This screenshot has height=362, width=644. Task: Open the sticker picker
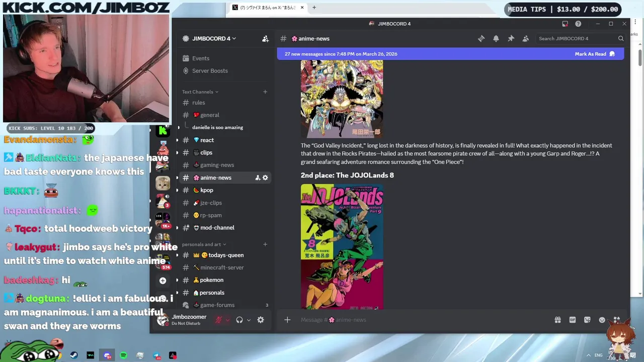point(587,320)
